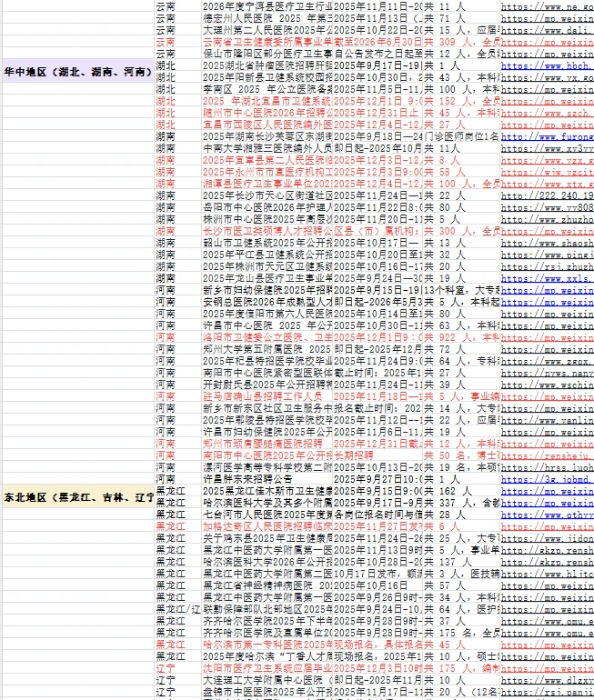This screenshot has height=700, width=594.
Task: Click the cell 2026年度宁洱县医疗卫生行业
Action: click(267, 6)
